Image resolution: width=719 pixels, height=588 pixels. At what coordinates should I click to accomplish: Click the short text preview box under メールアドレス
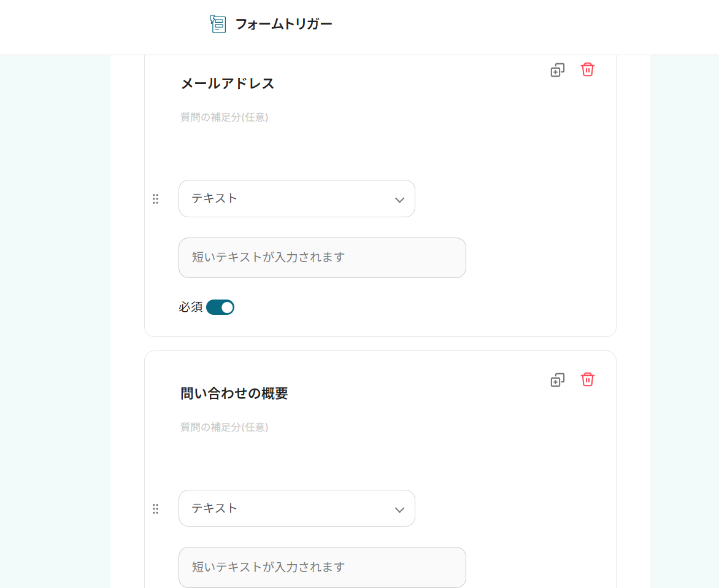(x=322, y=257)
